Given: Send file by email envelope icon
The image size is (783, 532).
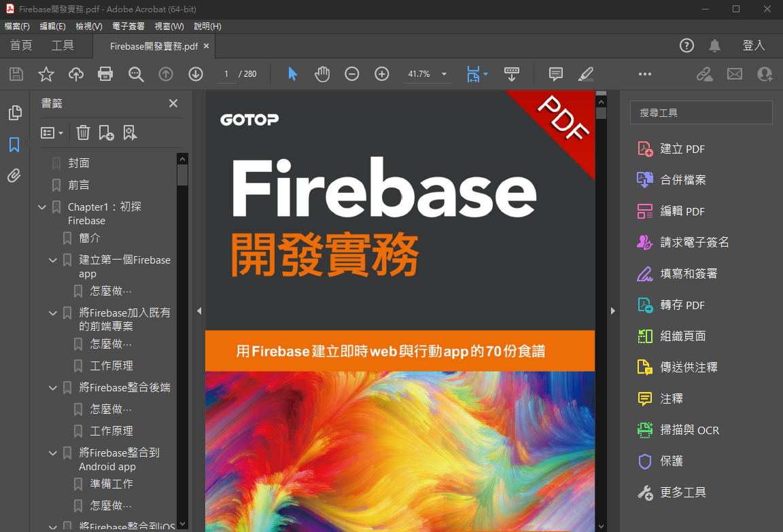Looking at the screenshot, I should (x=735, y=74).
